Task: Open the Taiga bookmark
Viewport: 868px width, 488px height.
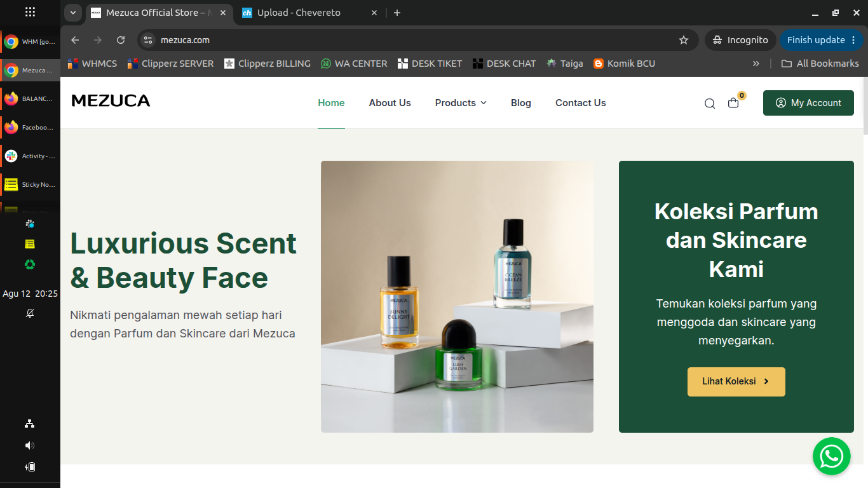Action: [564, 64]
